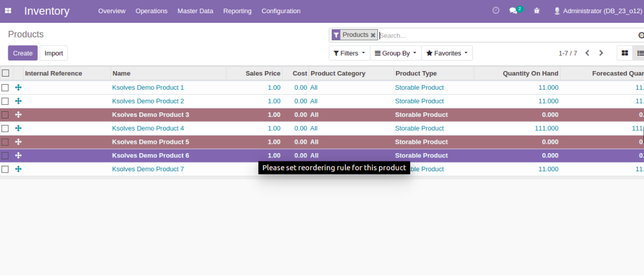The image size is (644, 276).
Task: Click drag handle for Ksolves Demo Product 4
Action: pyautogui.click(x=18, y=128)
